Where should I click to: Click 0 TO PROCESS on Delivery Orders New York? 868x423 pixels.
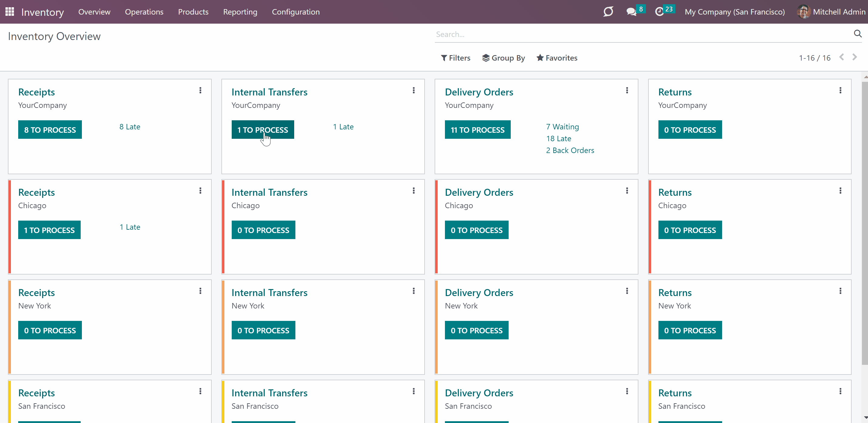[477, 330]
